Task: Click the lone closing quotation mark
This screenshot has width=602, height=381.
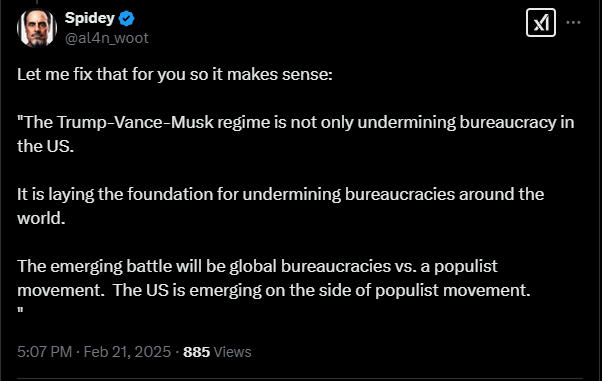Action: coord(20,310)
